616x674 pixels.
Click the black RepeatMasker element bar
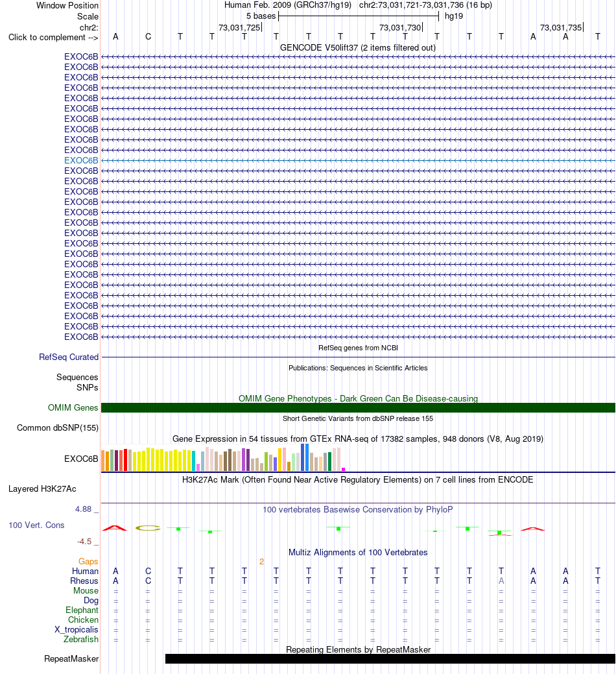point(390,659)
